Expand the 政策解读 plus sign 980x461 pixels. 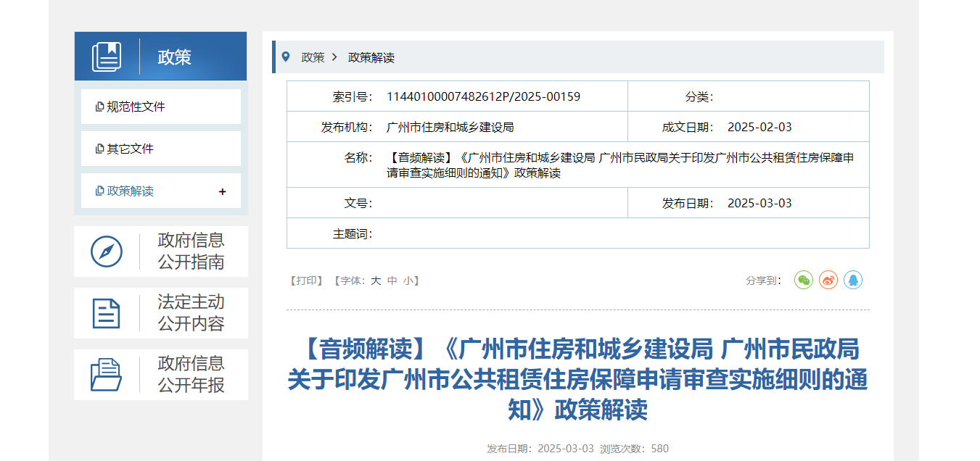(222, 191)
